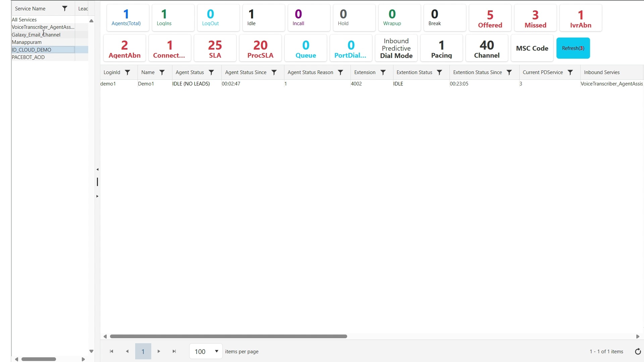Filter the Name column
Screen dimensions: 644x362
click(x=162, y=72)
